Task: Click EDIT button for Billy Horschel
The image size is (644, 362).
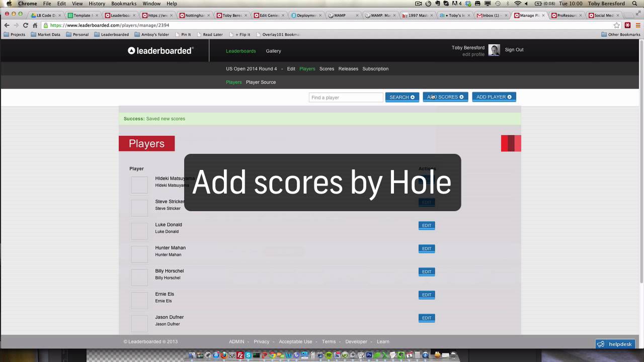Action: [x=427, y=271]
